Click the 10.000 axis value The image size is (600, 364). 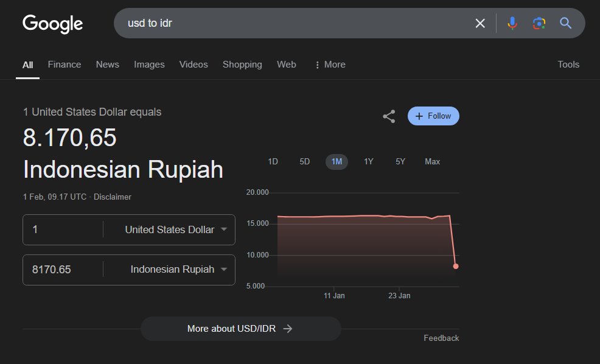click(257, 255)
